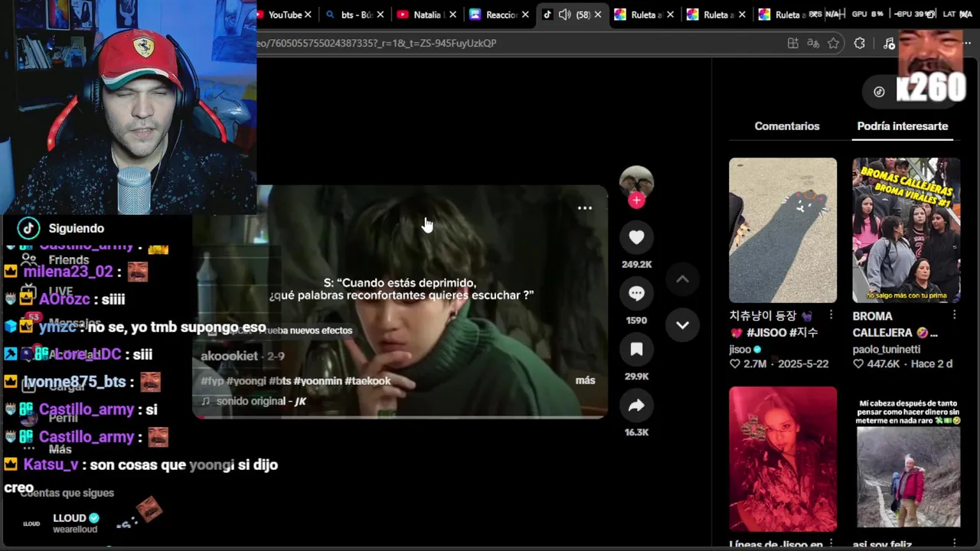Click the #taekook hashtag

click(x=367, y=381)
